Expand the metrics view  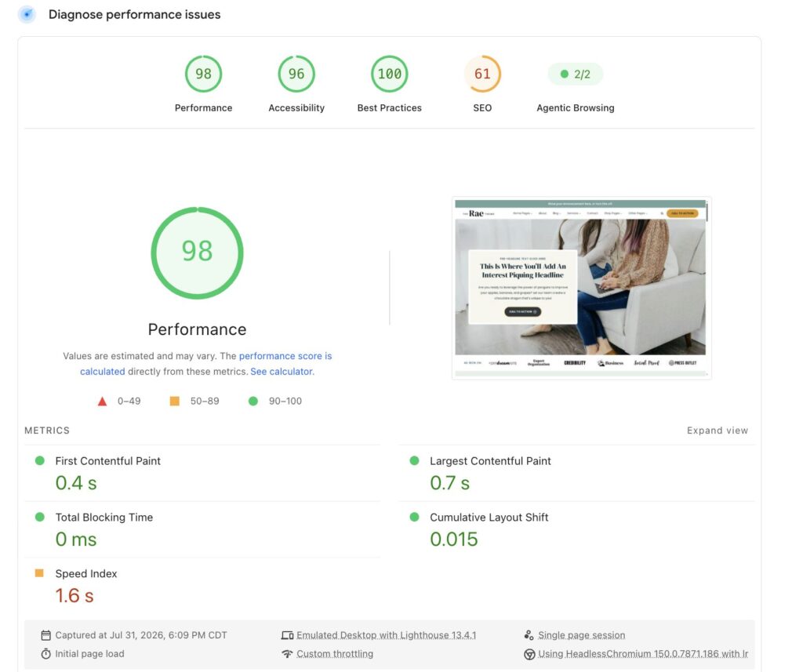click(x=717, y=430)
